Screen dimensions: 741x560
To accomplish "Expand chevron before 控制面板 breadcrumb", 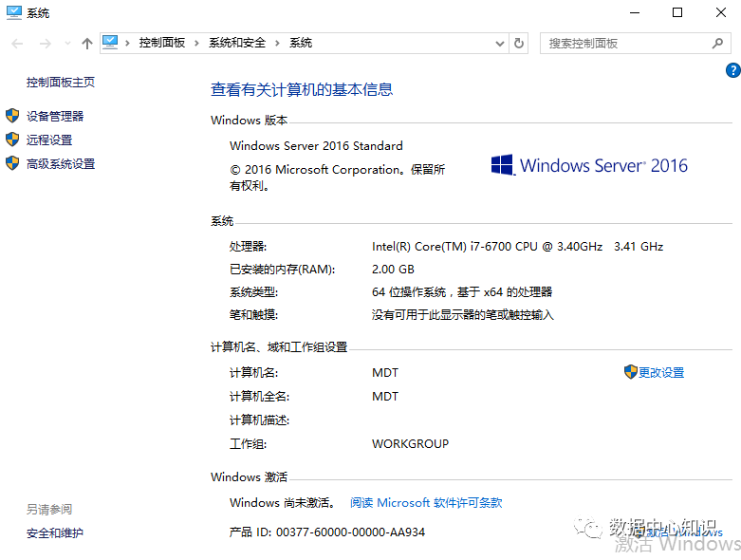I will [x=127, y=44].
